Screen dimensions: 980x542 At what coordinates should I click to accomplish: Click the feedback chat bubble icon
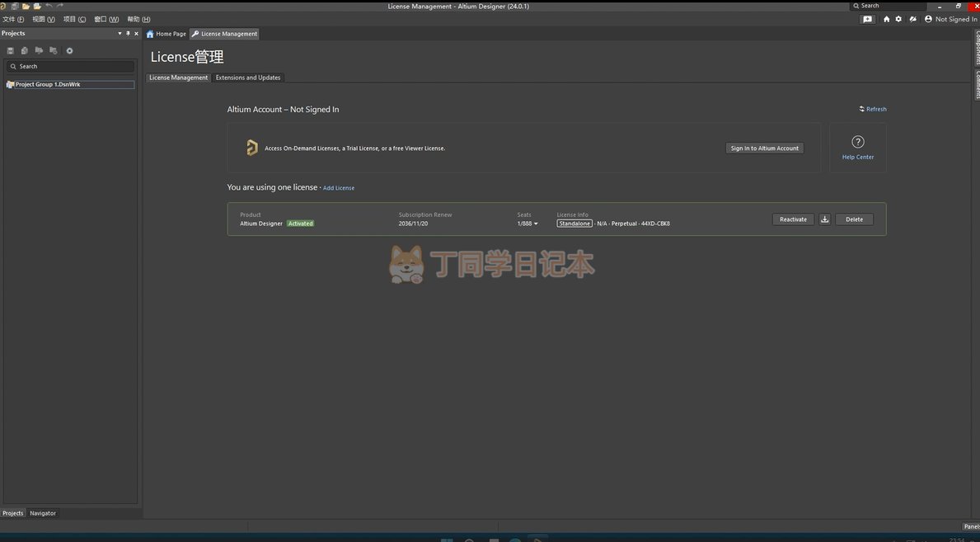[x=868, y=20]
